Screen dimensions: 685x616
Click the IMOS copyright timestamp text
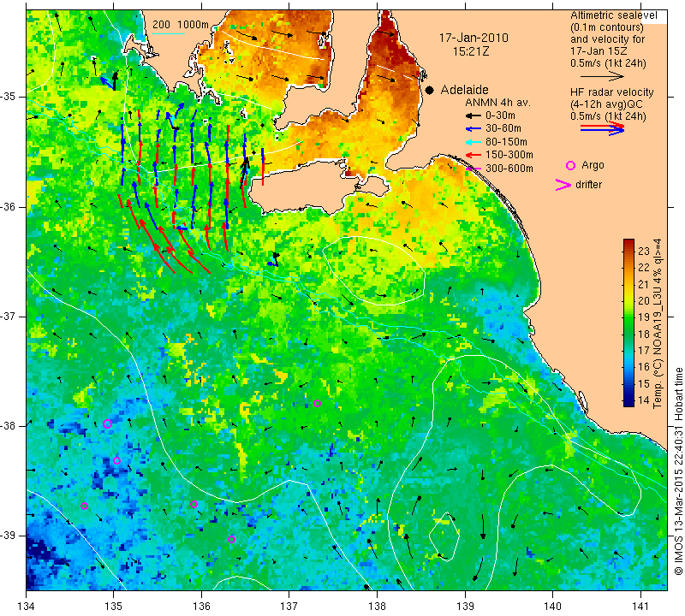click(678, 471)
